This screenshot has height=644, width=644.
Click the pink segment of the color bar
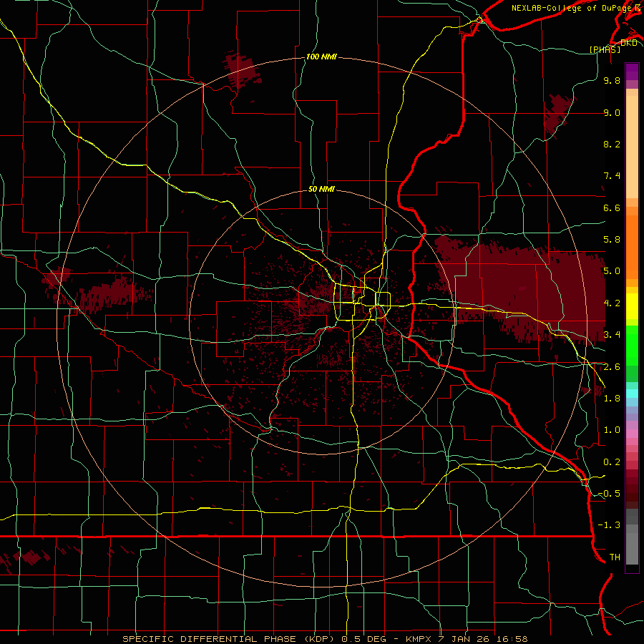coord(632,434)
